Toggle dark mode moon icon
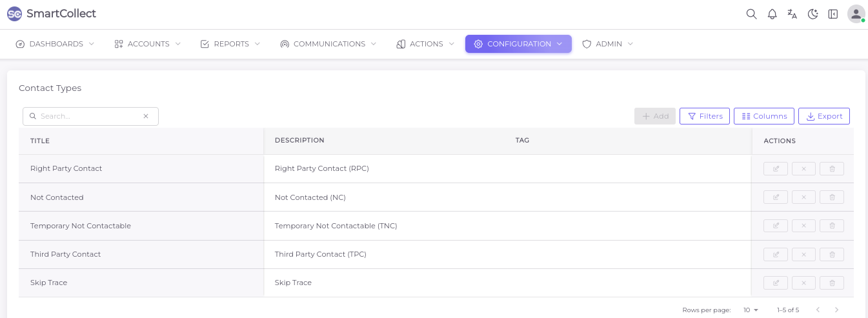 813,14
